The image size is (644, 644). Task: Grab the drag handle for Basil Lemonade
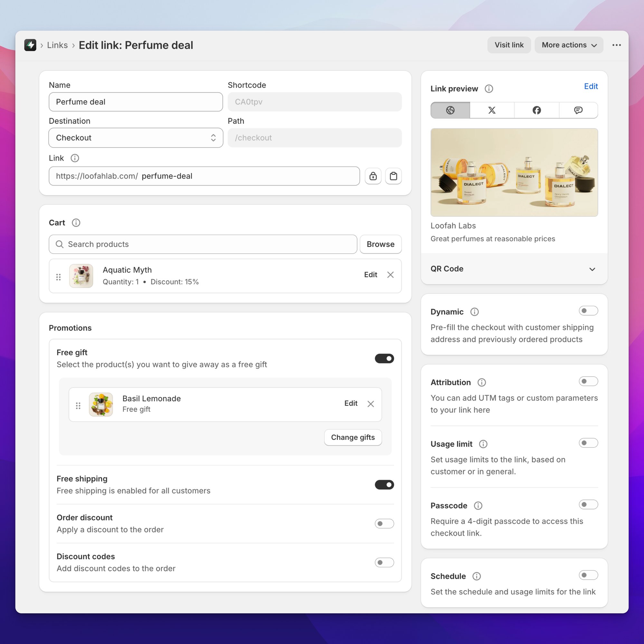point(78,406)
